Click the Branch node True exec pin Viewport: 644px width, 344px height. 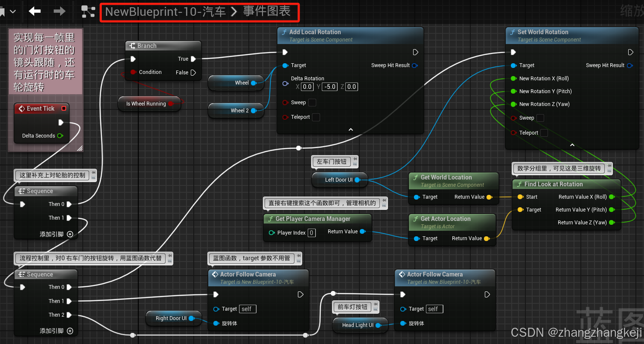click(x=193, y=59)
